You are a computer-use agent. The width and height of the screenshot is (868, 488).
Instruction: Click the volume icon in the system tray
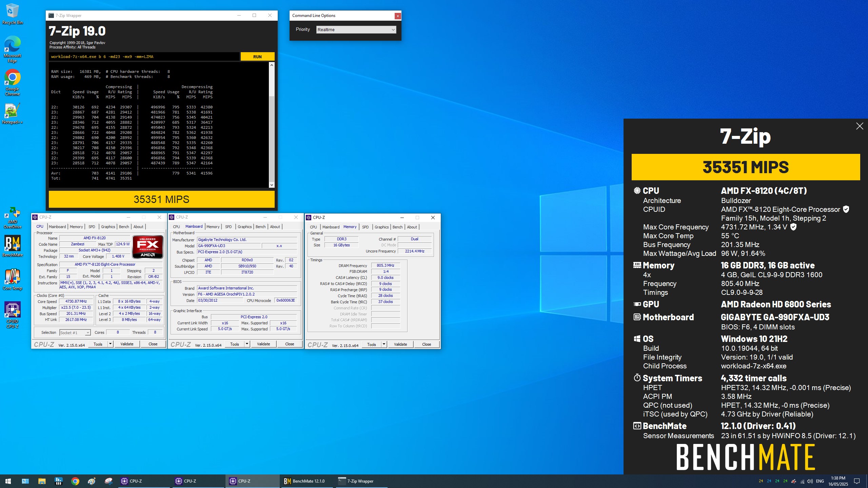pos(810,481)
